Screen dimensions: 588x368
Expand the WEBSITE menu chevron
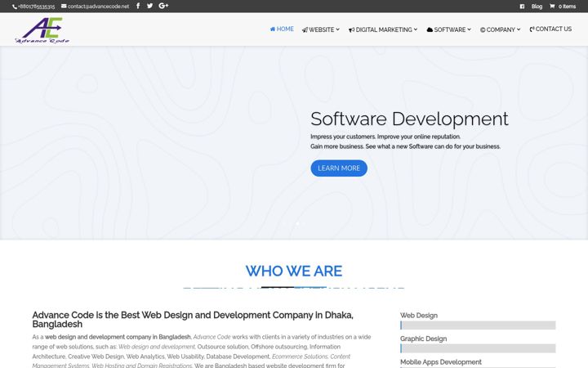tap(337, 29)
